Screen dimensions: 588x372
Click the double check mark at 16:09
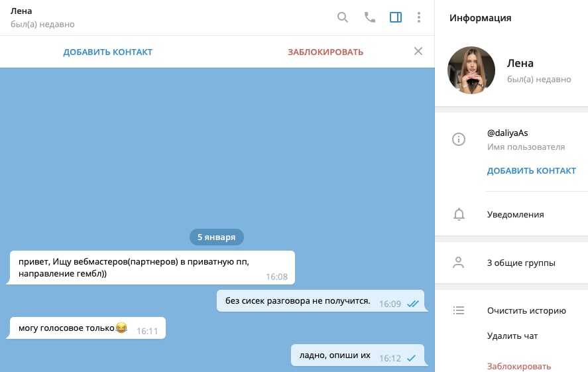412,304
